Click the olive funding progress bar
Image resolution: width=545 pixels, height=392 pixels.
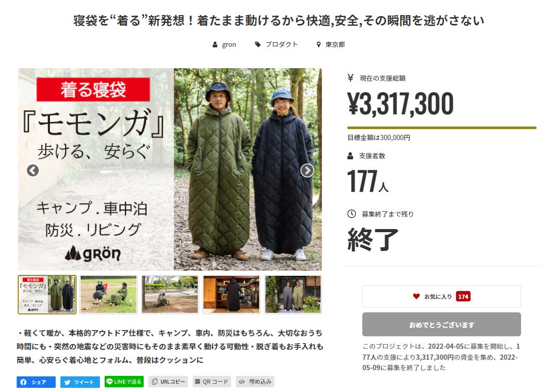442,128
